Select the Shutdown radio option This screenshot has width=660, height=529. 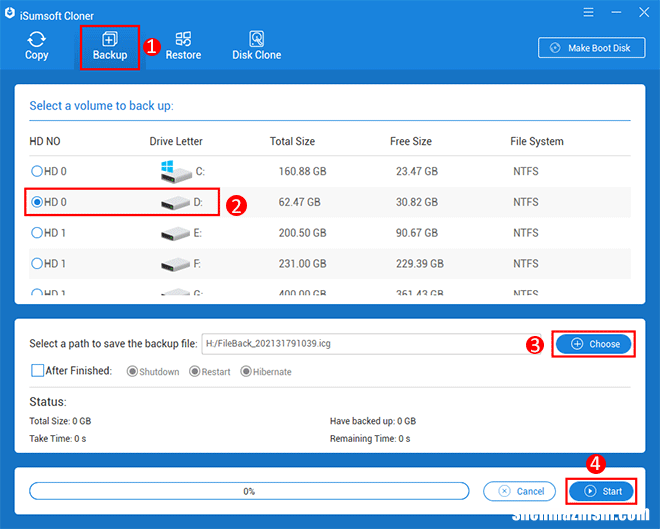pos(132,372)
